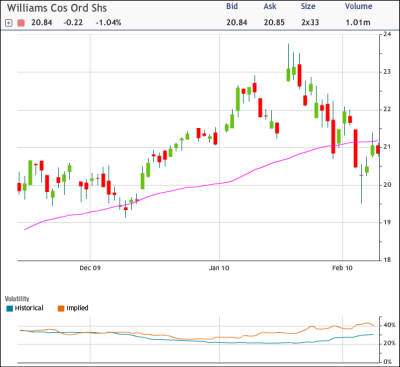400x367 pixels.
Task: Click the 23 price axis label
Action: pos(387,72)
